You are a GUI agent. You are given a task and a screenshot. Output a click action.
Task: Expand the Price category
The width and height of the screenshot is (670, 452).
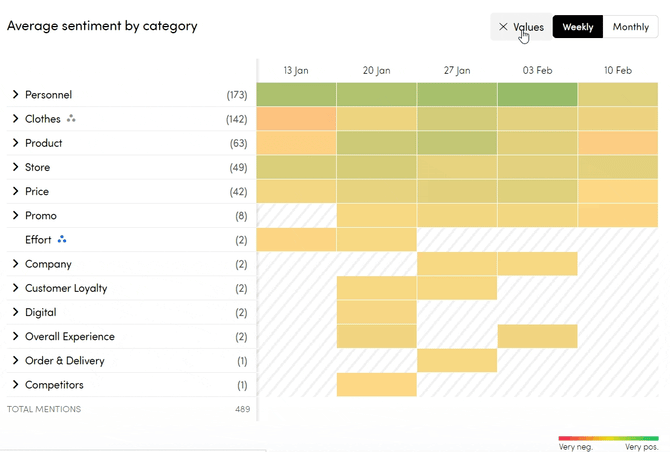(x=16, y=191)
